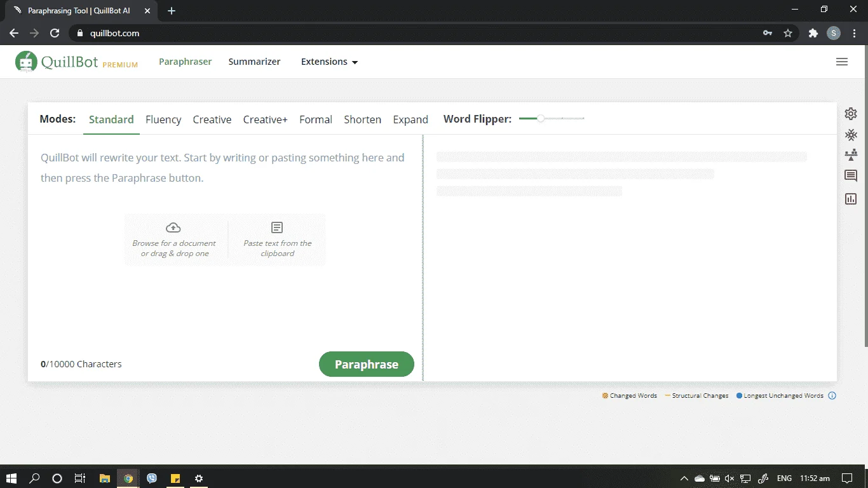
Task: Click the '0/10000 Characters' counter
Action: click(81, 364)
